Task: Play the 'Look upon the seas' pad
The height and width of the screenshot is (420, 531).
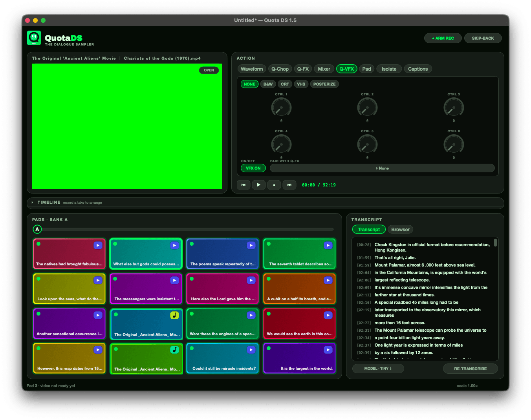Action: click(x=98, y=280)
